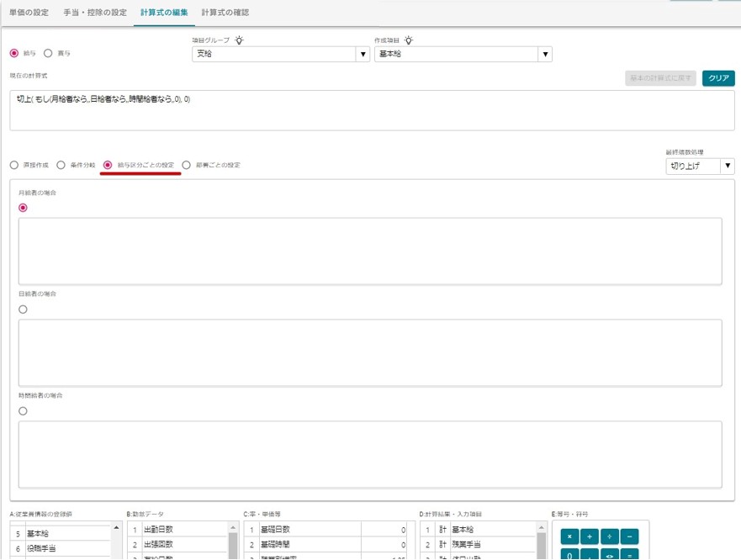Select 基礎日数 in the 率・単価等 list

(326, 530)
